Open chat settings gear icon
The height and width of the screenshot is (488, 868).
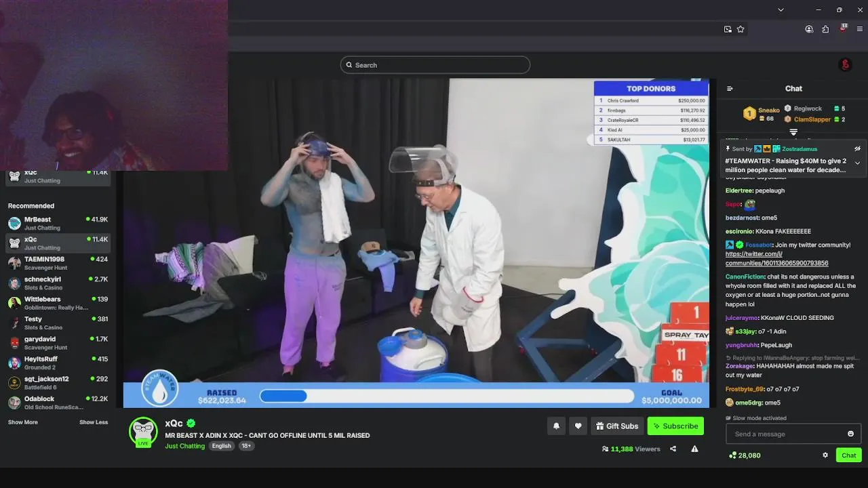[x=825, y=455]
